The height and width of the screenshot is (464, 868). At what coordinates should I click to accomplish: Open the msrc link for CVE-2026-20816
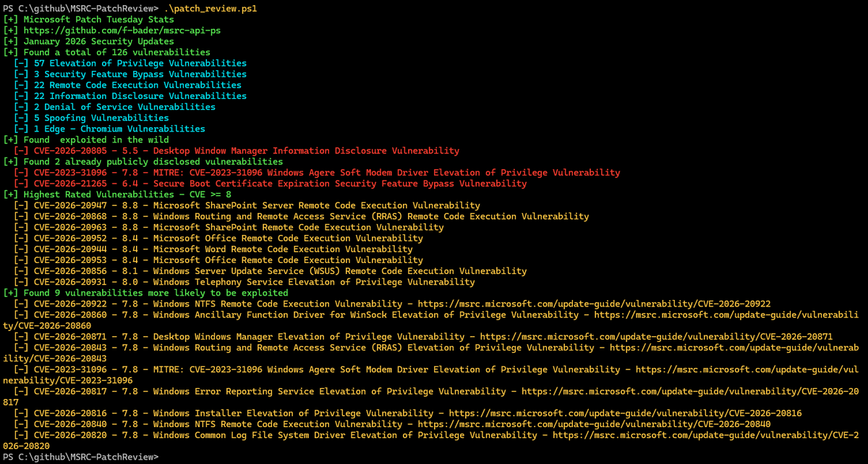pos(625,413)
